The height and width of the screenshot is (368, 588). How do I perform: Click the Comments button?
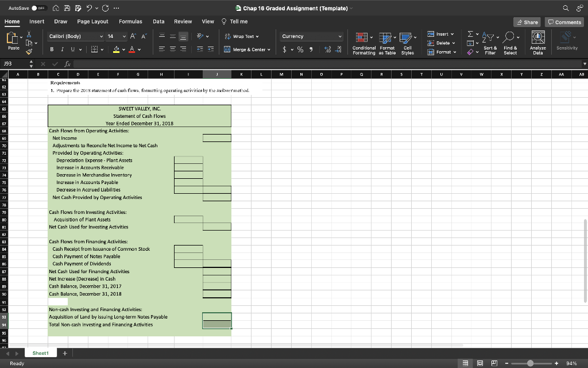[x=564, y=22]
